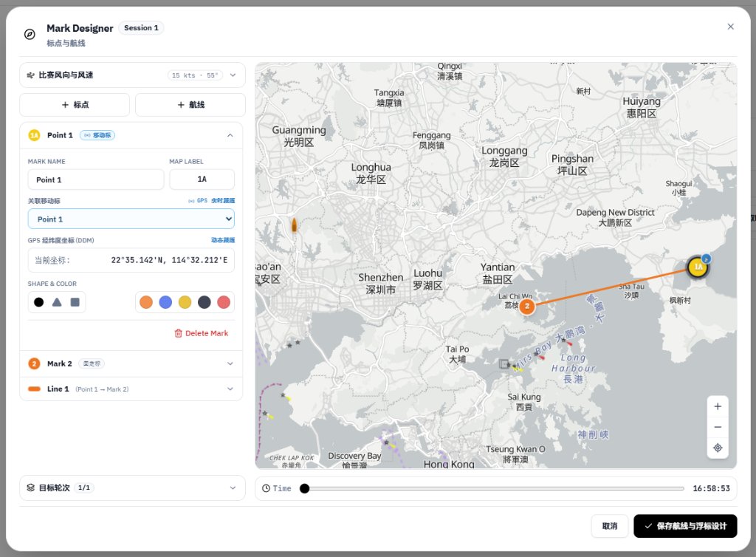Click the orange Line 1 color indicator
Viewport: 756px width, 557px height.
pos(34,389)
